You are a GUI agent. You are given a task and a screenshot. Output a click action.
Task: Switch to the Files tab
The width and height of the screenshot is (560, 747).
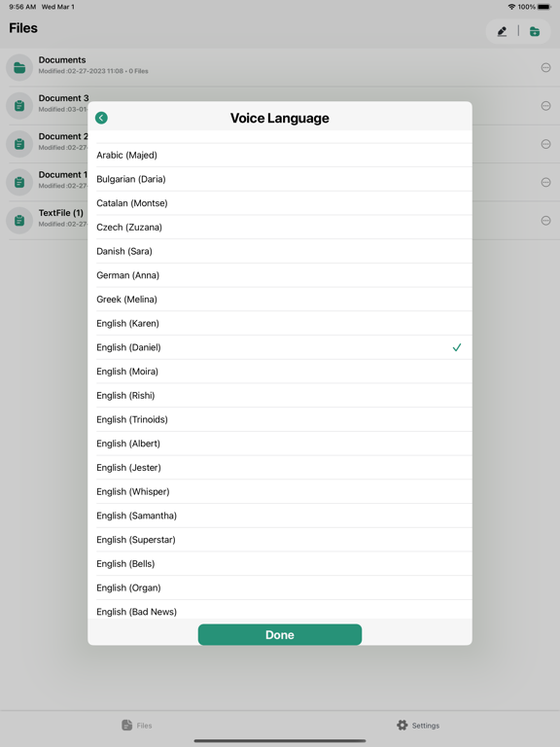pyautogui.click(x=137, y=725)
